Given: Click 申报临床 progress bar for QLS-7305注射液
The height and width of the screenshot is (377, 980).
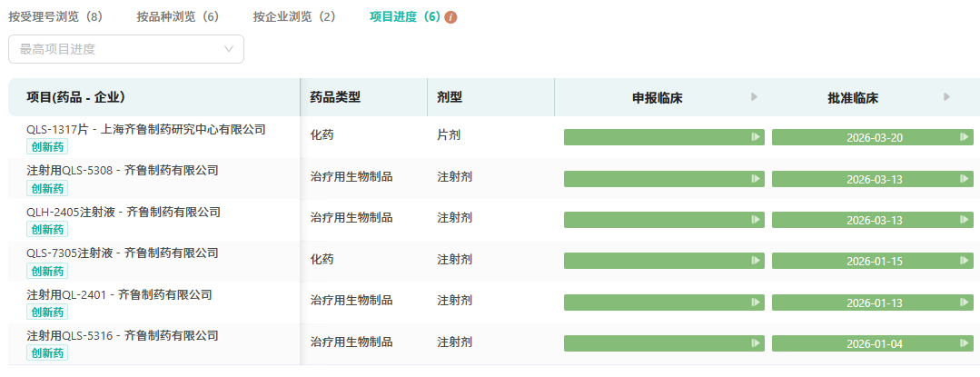Looking at the screenshot, I should [x=664, y=261].
